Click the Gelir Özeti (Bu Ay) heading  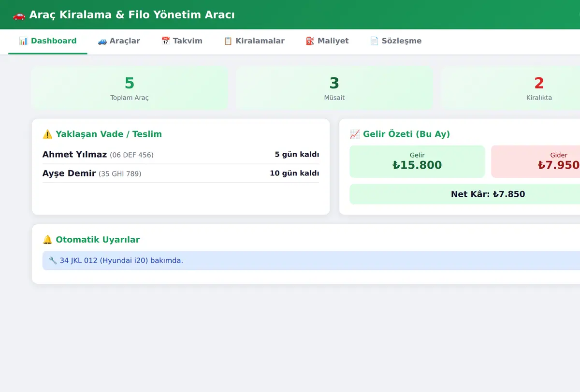coord(406,134)
